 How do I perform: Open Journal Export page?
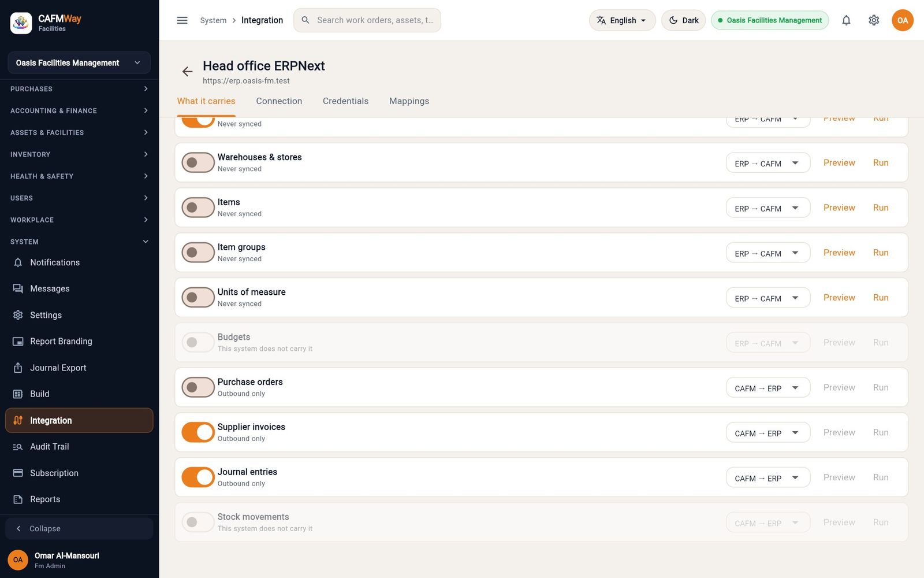[x=79, y=368]
